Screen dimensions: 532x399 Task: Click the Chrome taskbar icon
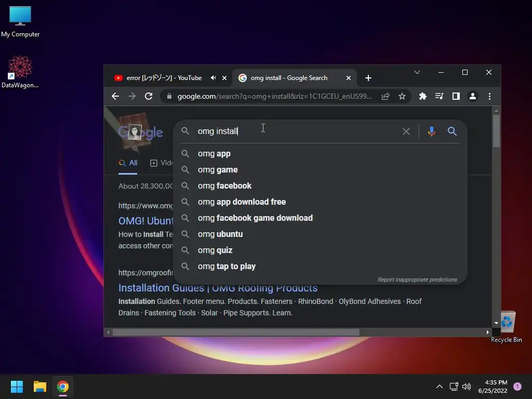pos(63,387)
